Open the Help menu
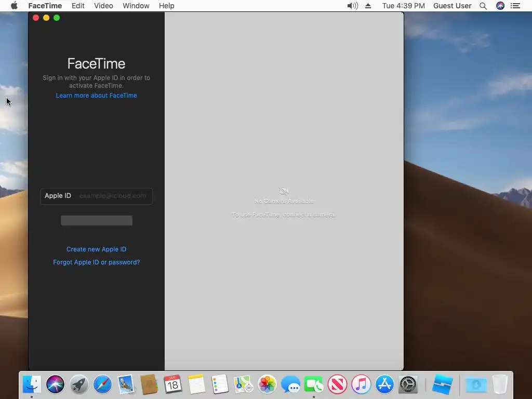The image size is (532, 399). pyautogui.click(x=167, y=6)
